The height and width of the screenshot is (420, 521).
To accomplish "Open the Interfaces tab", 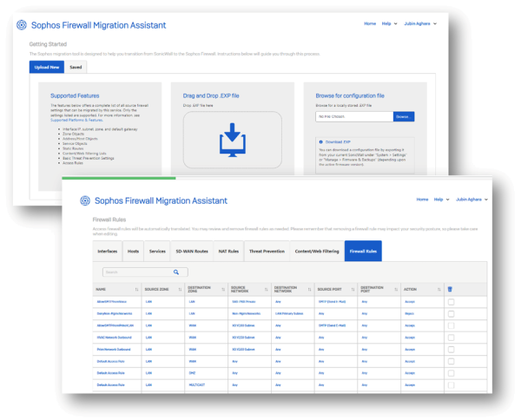I will pos(108,252).
